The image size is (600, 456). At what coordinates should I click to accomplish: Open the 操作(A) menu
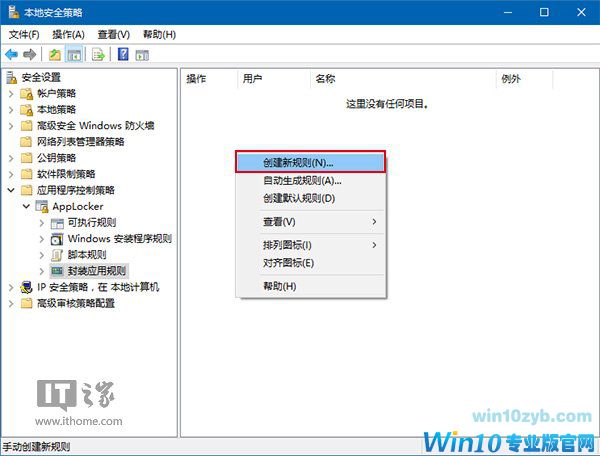click(68, 35)
